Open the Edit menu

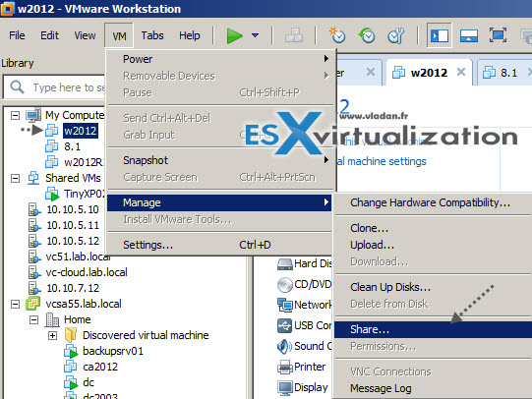(x=49, y=35)
